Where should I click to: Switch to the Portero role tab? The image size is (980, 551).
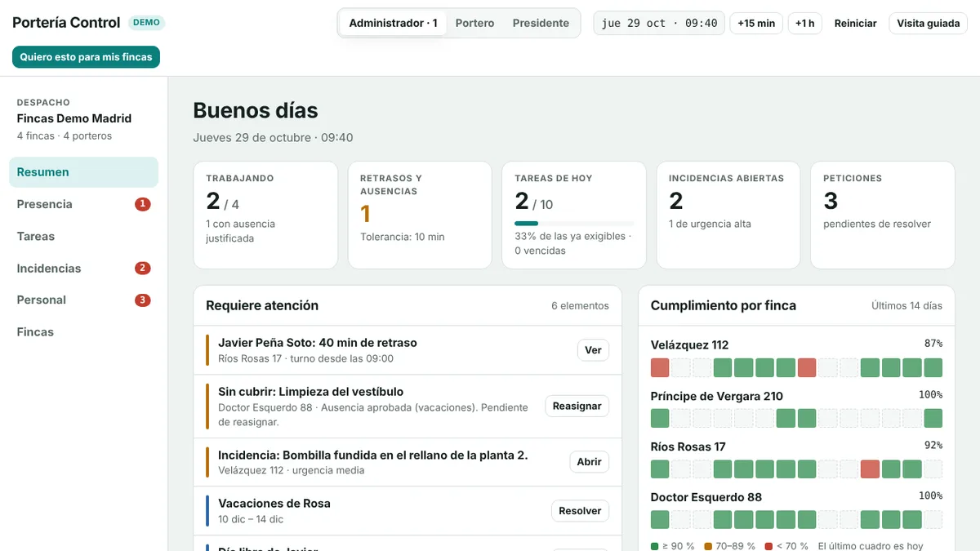tap(474, 23)
